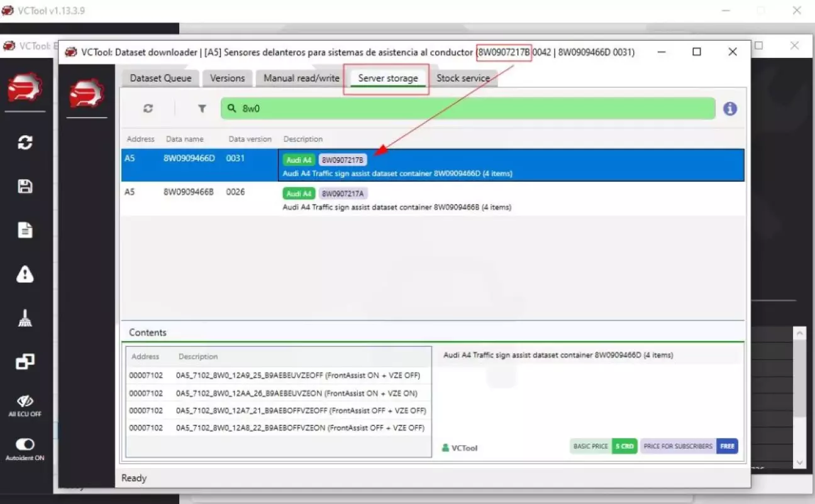Click the Address column header in the dataset list
The width and height of the screenshot is (815, 504).
(140, 139)
